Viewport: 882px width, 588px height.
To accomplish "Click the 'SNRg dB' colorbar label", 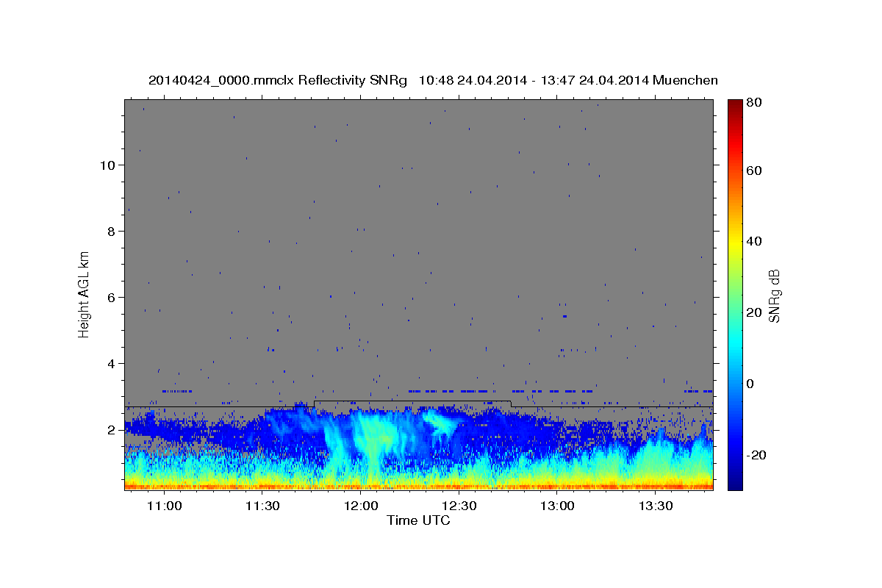I will 773,295.
